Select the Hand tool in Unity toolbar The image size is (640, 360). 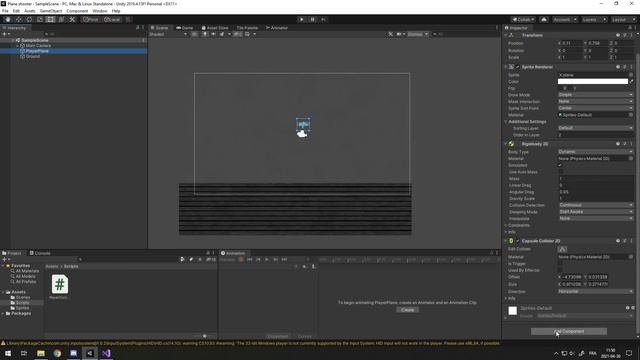pyautogui.click(x=8, y=20)
